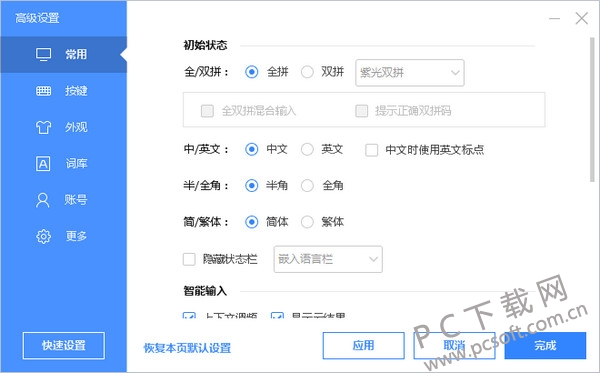Image resolution: width=600 pixels, height=373 pixels.
Task: Select the 全拼 radio button
Action: click(x=251, y=72)
